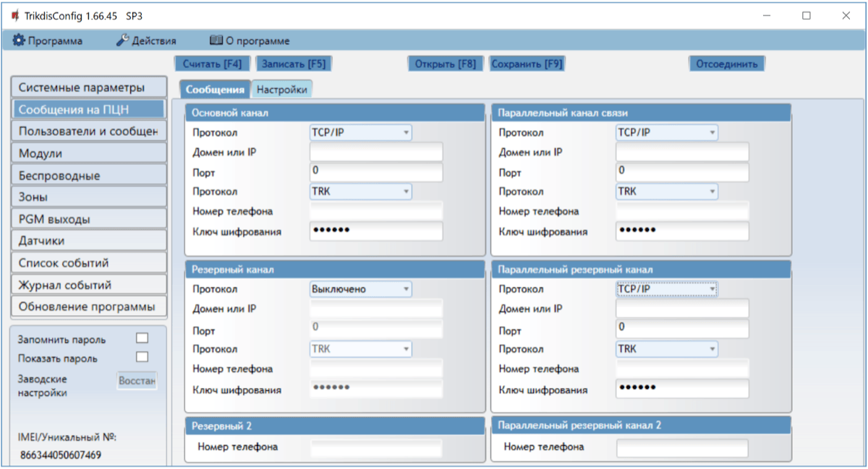
Task: Open Системные параметры section in sidebar
Action: 89,87
